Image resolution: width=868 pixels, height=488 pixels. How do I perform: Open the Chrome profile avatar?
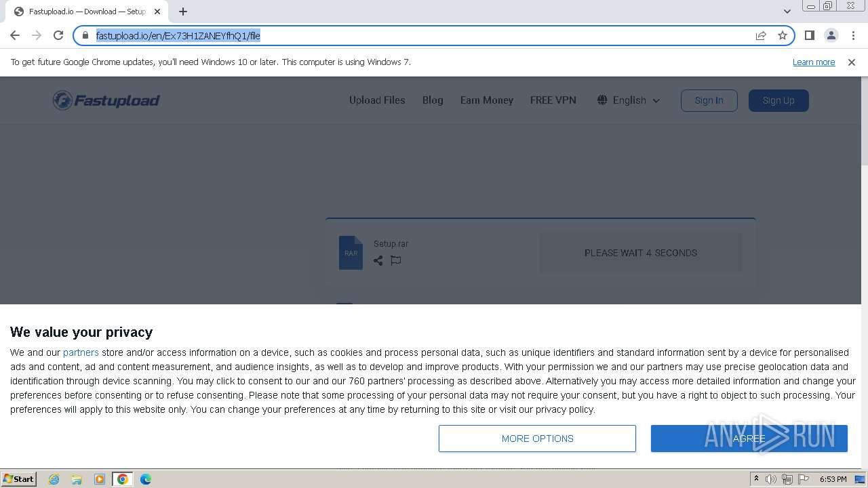831,35
